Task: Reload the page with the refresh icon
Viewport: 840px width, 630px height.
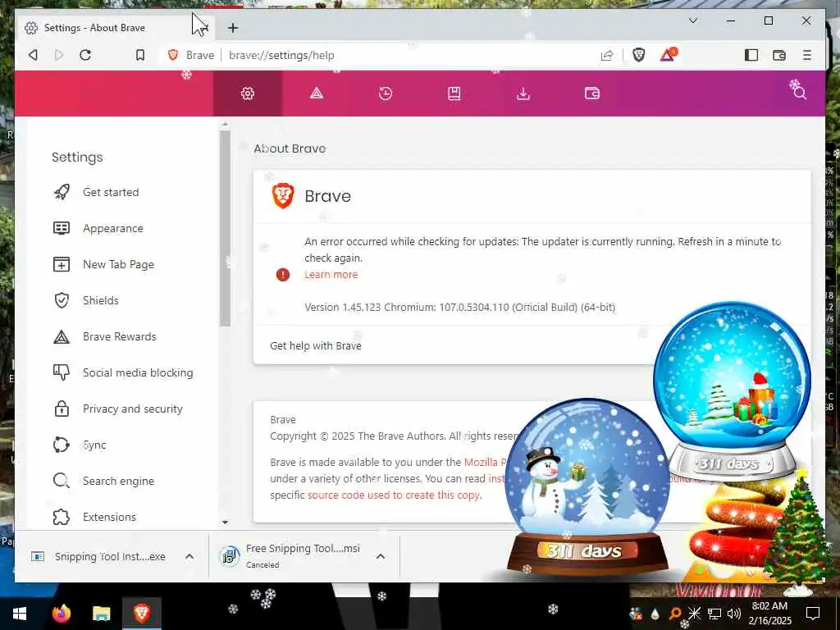Action: tap(85, 55)
